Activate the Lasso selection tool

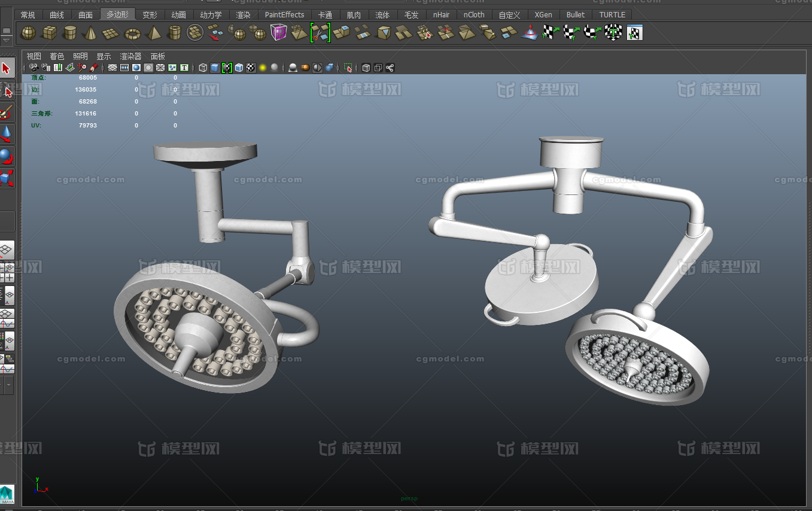(7, 90)
